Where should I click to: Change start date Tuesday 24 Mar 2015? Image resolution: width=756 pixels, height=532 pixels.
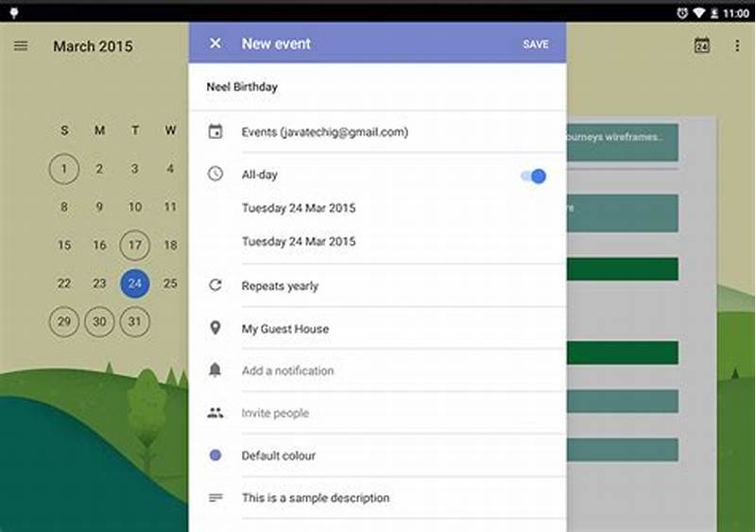pyautogui.click(x=299, y=208)
